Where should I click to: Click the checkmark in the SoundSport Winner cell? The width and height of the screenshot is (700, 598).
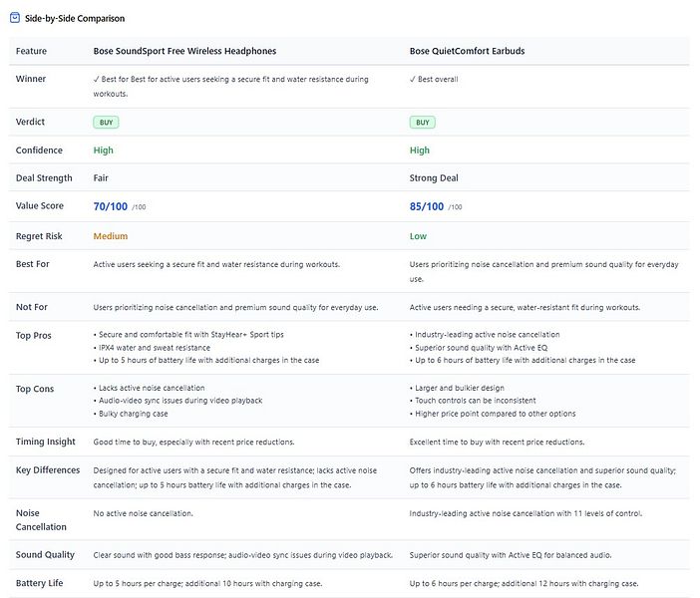pos(97,79)
